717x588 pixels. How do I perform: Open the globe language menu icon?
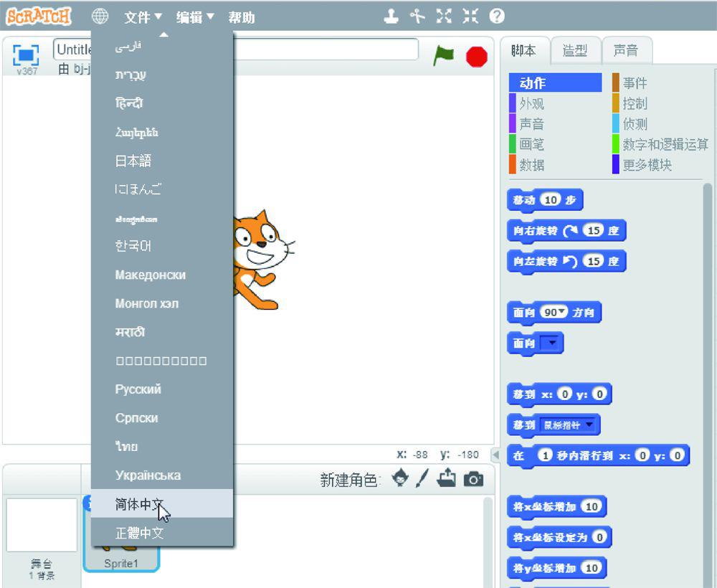(100, 16)
